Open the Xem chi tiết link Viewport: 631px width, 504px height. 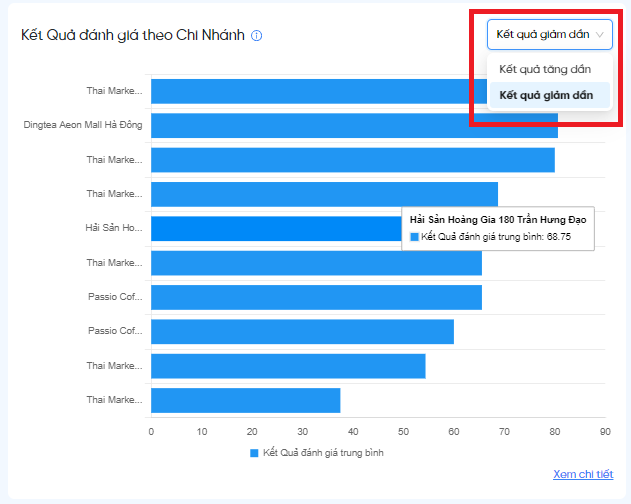(x=583, y=474)
